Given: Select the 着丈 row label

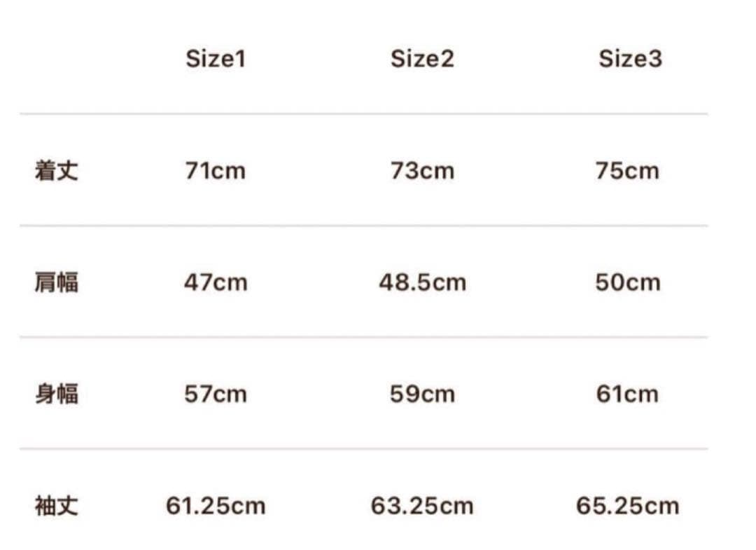Looking at the screenshot, I should 56,170.
